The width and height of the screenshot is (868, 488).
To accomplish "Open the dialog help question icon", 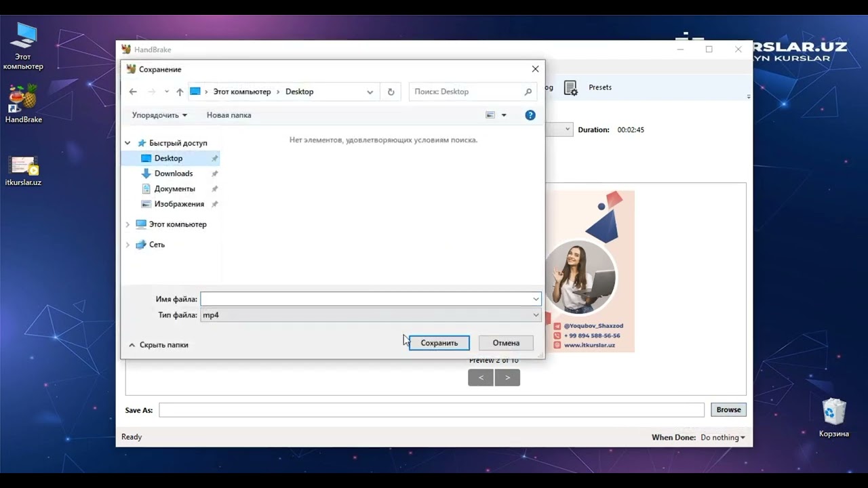I will pos(530,115).
